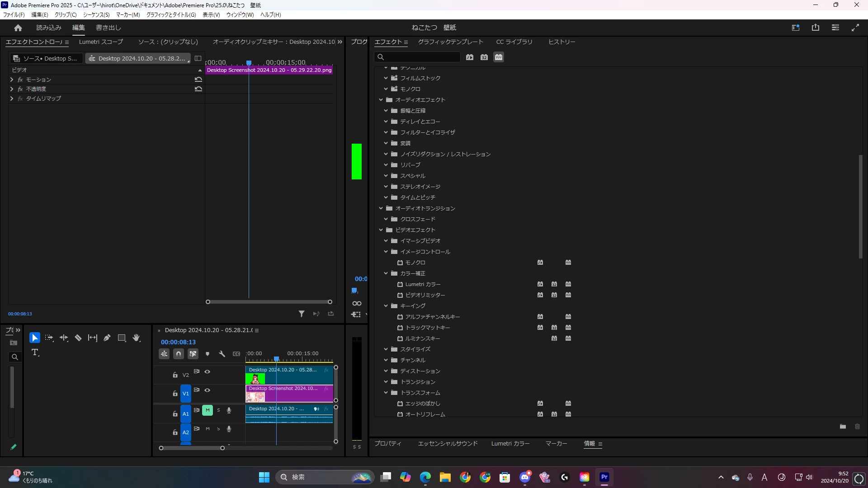
Task: Select the Razor tool
Action: point(78,338)
